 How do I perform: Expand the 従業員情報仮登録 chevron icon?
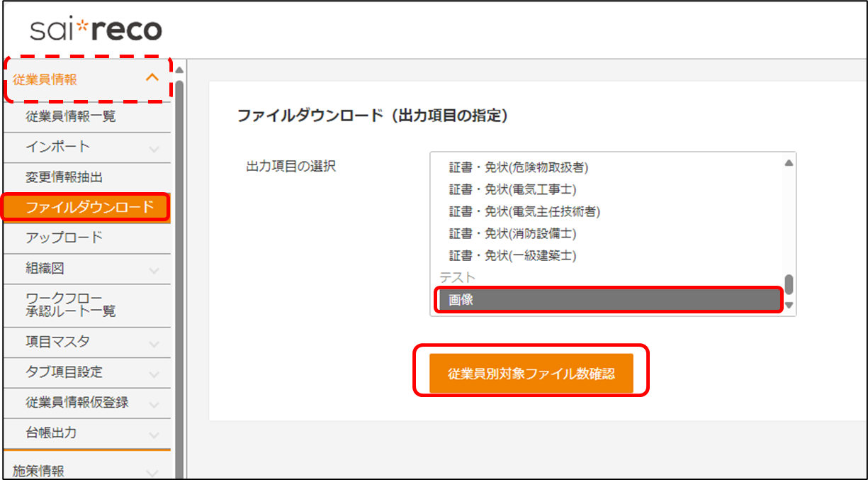[x=154, y=404]
